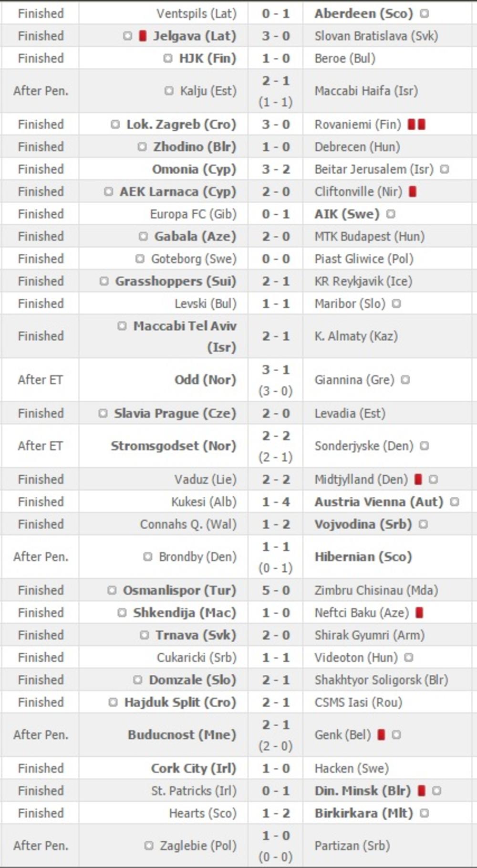Click the After ET status for Odd

point(41,380)
